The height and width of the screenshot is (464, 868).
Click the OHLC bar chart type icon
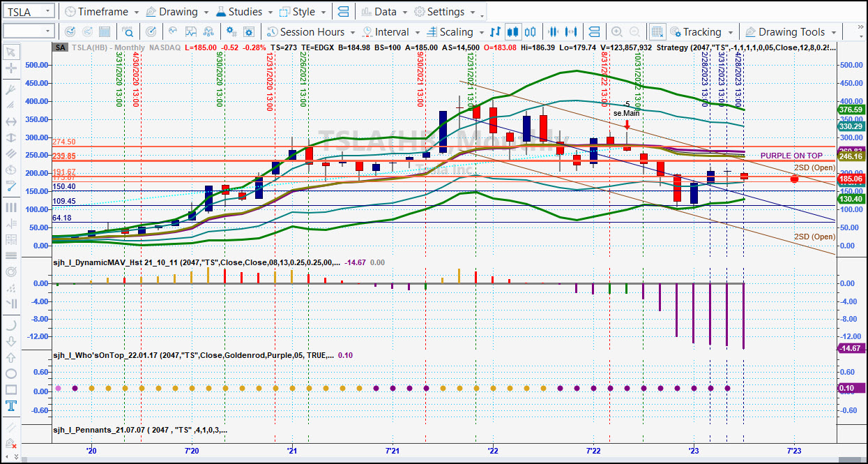(x=496, y=32)
